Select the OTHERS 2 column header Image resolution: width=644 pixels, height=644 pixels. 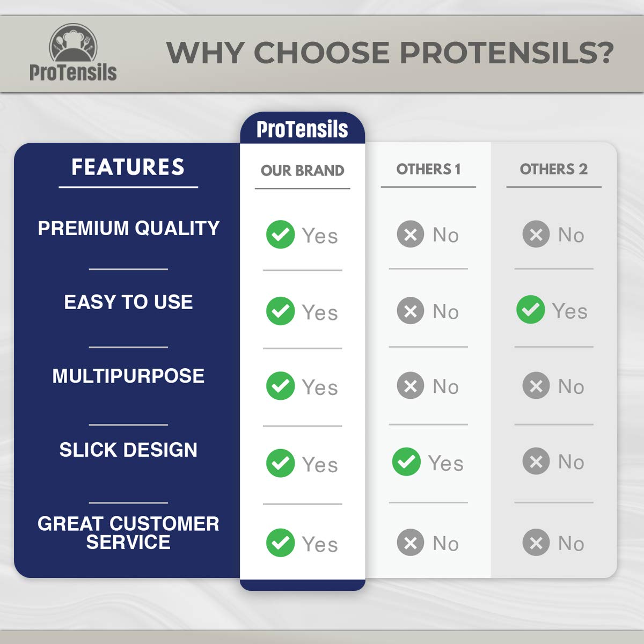click(x=554, y=169)
